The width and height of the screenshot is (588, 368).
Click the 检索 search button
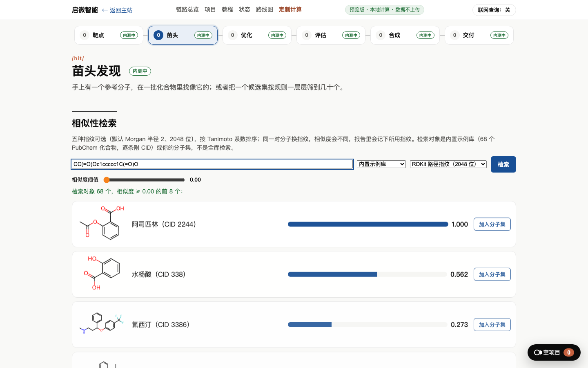503,164
